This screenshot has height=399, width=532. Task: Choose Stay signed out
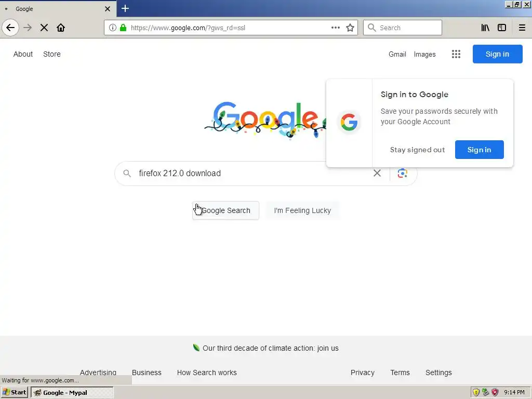pos(417,150)
